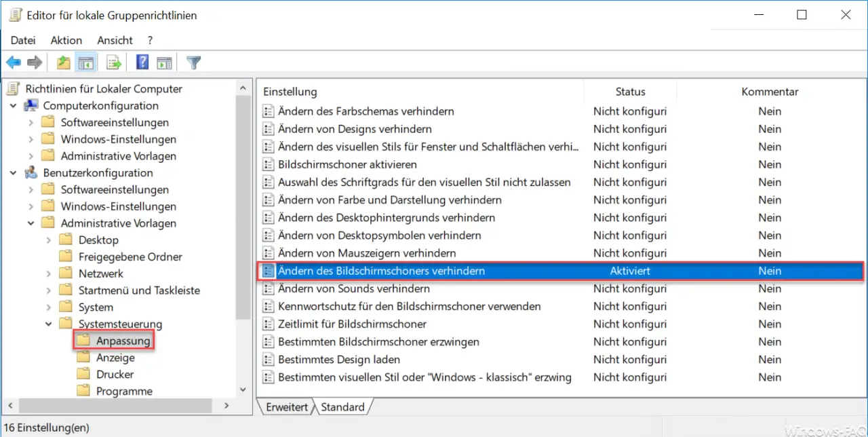This screenshot has width=868, height=437.
Task: Select 'Auswahl des Schriftgrads für den visuellen Stil' setting
Action: click(425, 182)
